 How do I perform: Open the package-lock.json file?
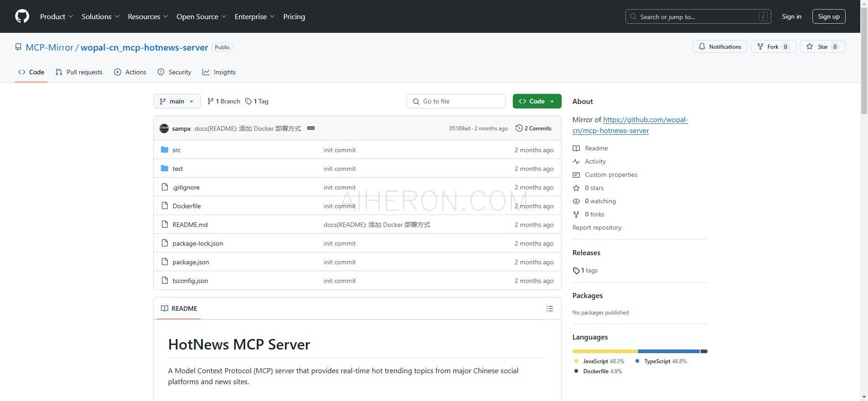click(x=198, y=243)
